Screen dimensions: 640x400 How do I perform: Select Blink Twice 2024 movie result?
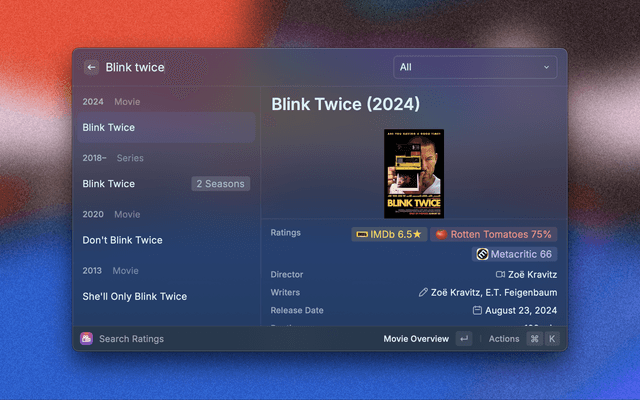click(166, 127)
